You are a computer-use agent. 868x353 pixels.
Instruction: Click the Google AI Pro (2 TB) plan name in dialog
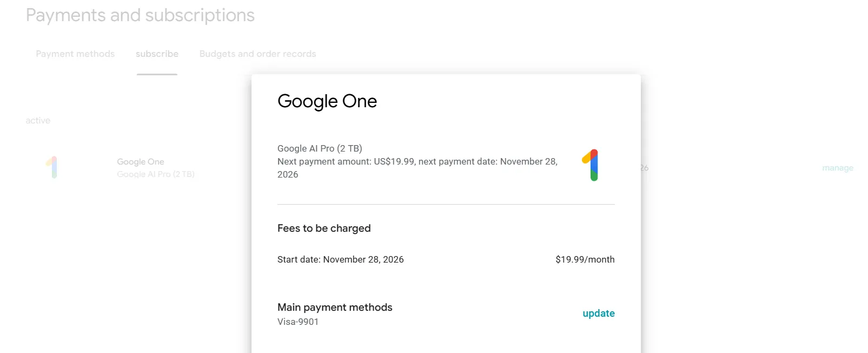coord(320,148)
